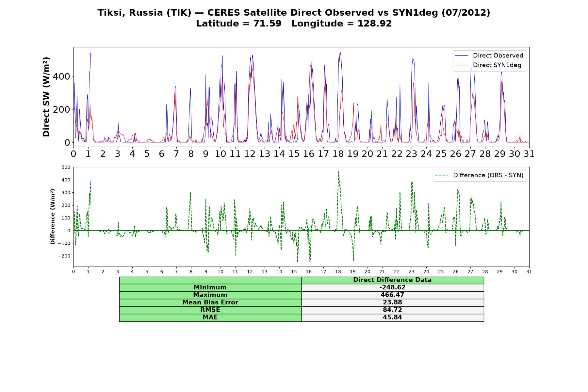Click the 500 tick on difference y-axis

point(66,167)
